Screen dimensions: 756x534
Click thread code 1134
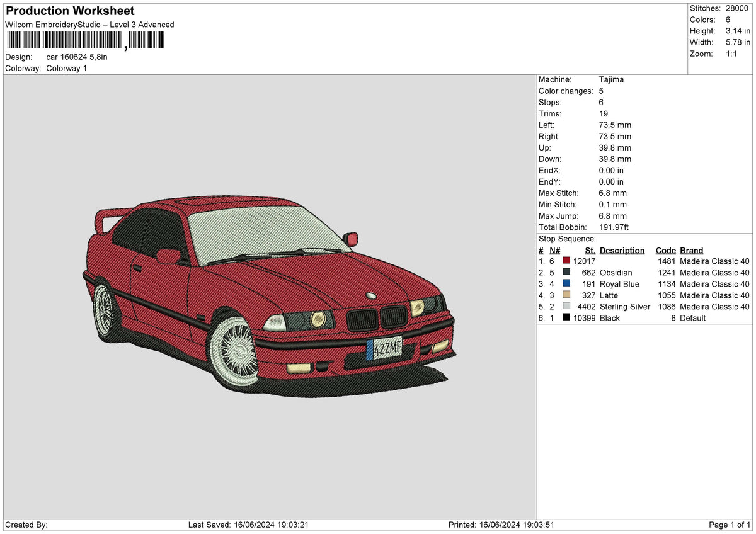tap(667, 284)
